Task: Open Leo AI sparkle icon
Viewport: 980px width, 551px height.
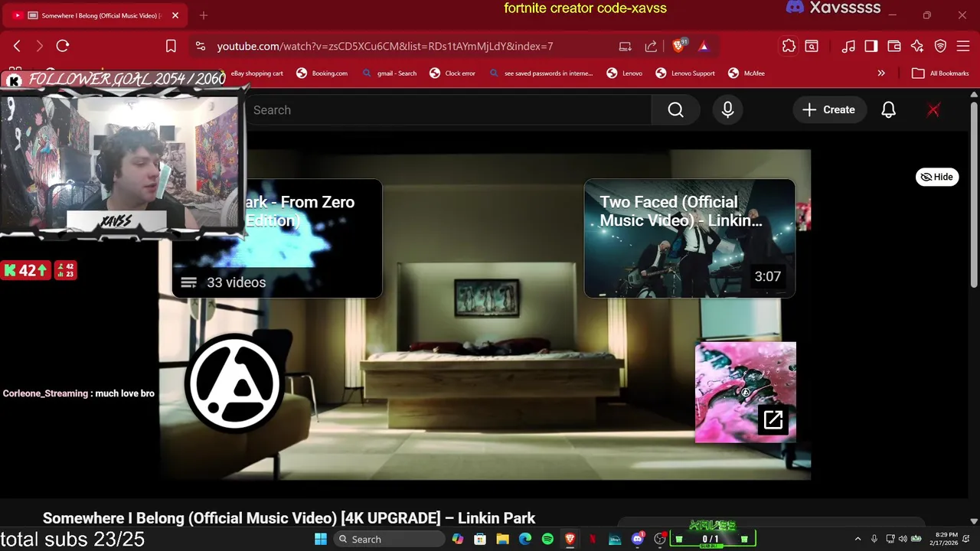Action: pyautogui.click(x=917, y=46)
